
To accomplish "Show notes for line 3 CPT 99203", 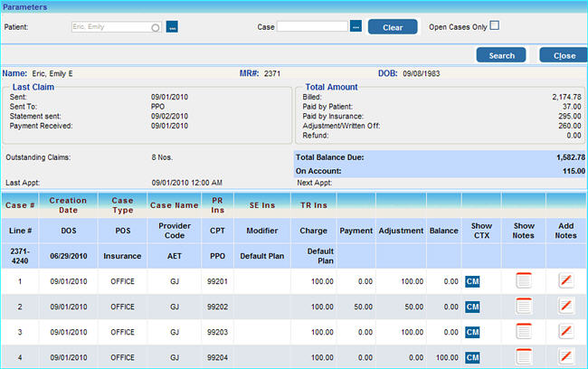I will pyautogui.click(x=524, y=332).
